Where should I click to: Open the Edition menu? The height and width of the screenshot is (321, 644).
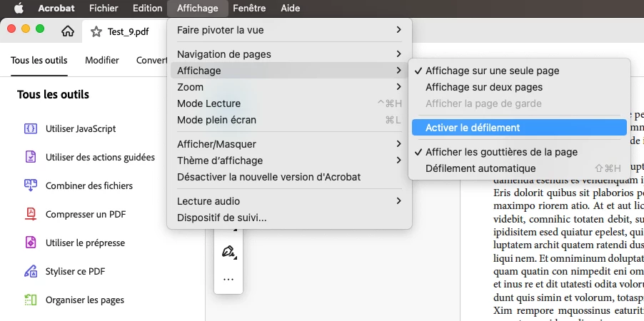(x=148, y=9)
